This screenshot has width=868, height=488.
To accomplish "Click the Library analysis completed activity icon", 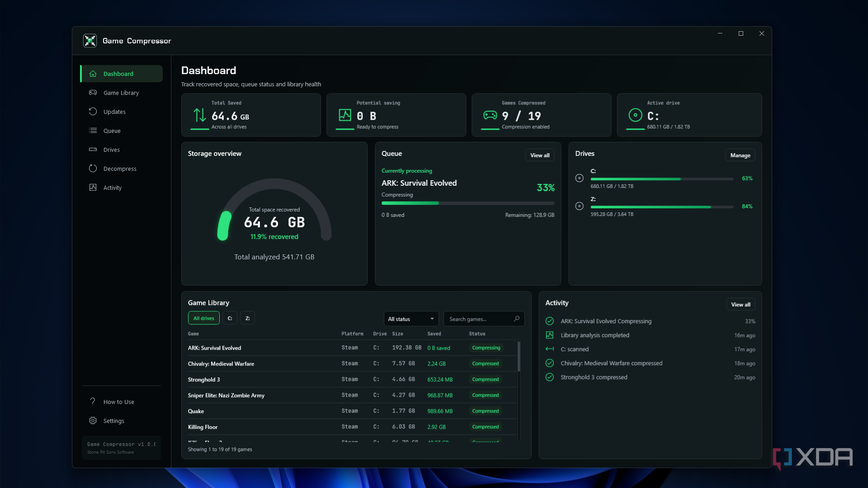I will (550, 335).
